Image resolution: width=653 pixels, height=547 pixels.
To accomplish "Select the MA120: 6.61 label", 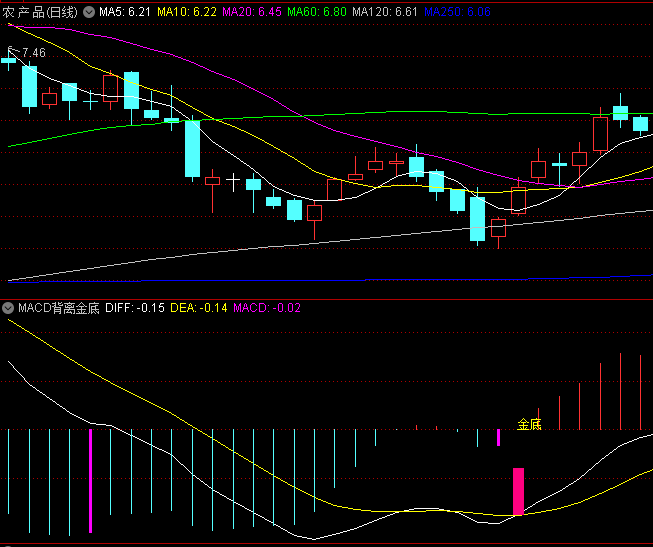I will pyautogui.click(x=385, y=12).
